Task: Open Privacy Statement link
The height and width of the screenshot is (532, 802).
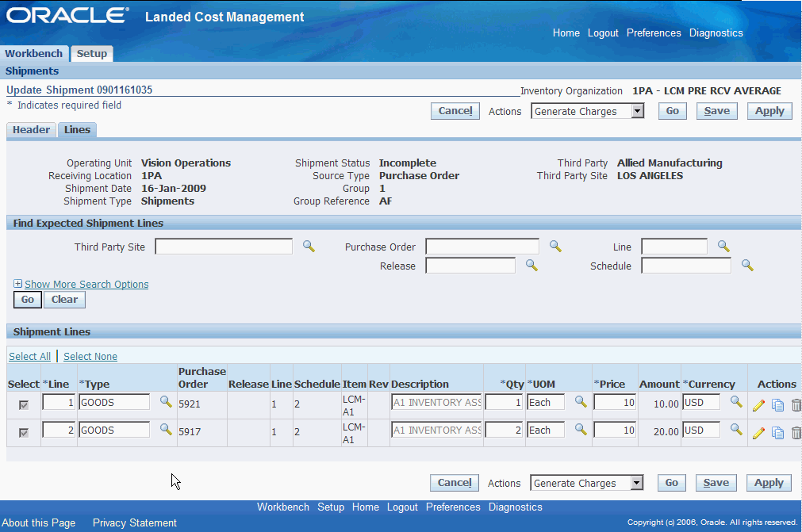Action: point(135,522)
